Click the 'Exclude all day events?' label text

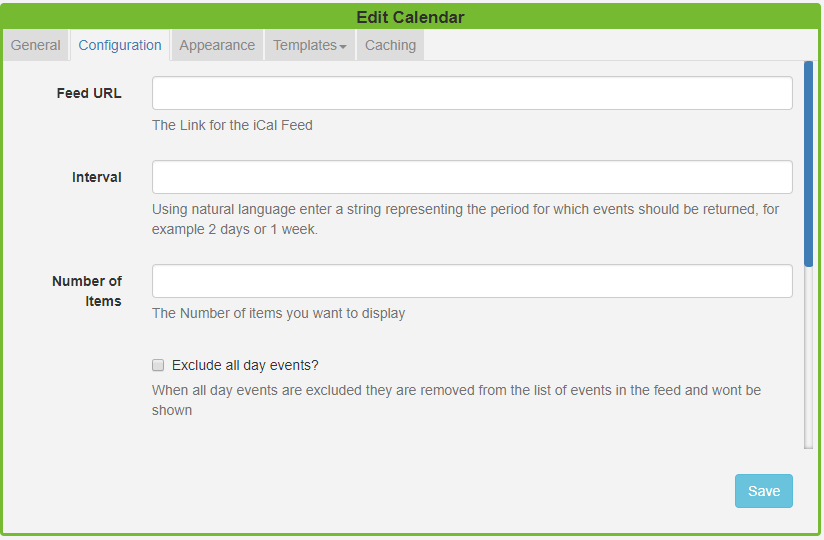tap(245, 365)
